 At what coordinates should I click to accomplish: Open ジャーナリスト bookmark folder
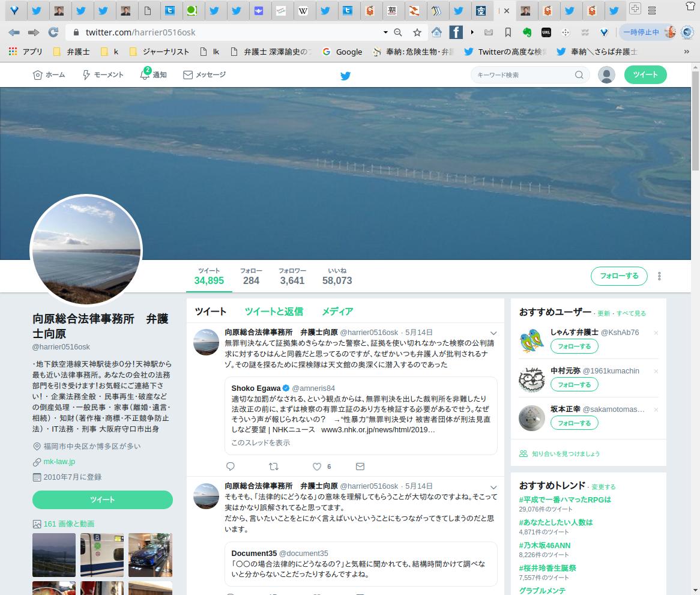(x=159, y=52)
